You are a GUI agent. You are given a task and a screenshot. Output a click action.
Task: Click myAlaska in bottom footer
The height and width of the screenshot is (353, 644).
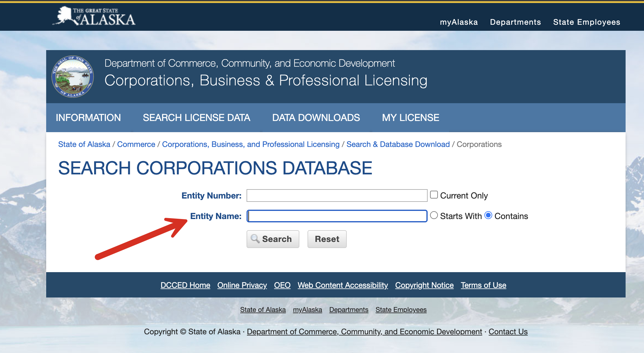(308, 310)
